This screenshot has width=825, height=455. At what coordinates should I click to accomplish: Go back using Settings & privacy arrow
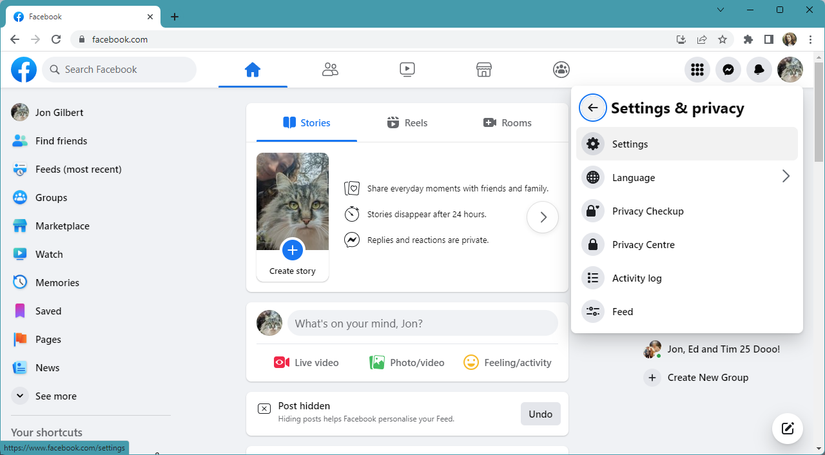click(x=592, y=108)
